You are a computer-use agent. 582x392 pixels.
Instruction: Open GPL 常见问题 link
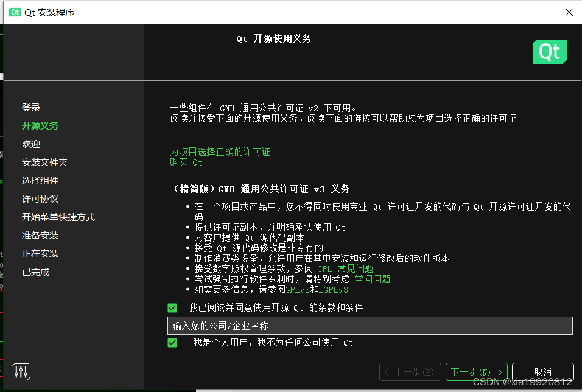(x=345, y=268)
